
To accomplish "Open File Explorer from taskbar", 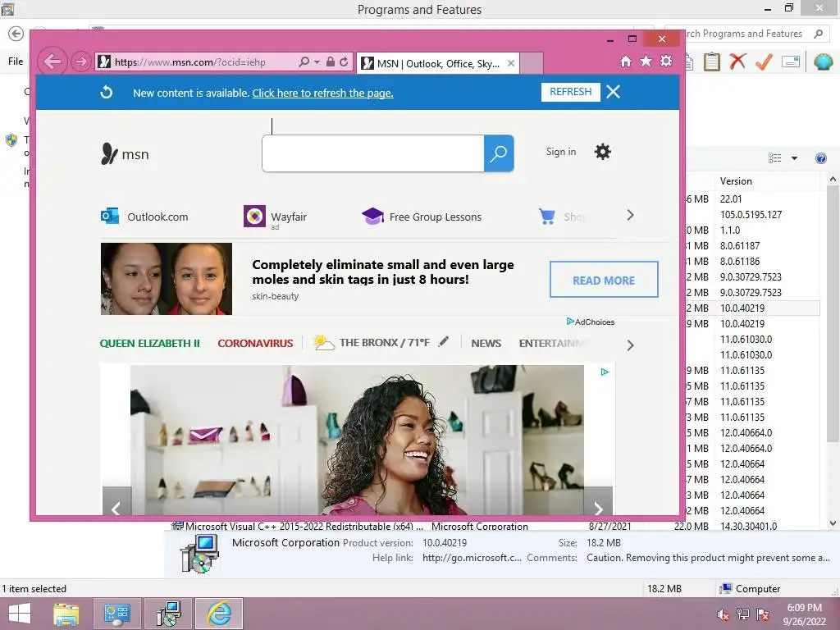I will click(x=66, y=614).
